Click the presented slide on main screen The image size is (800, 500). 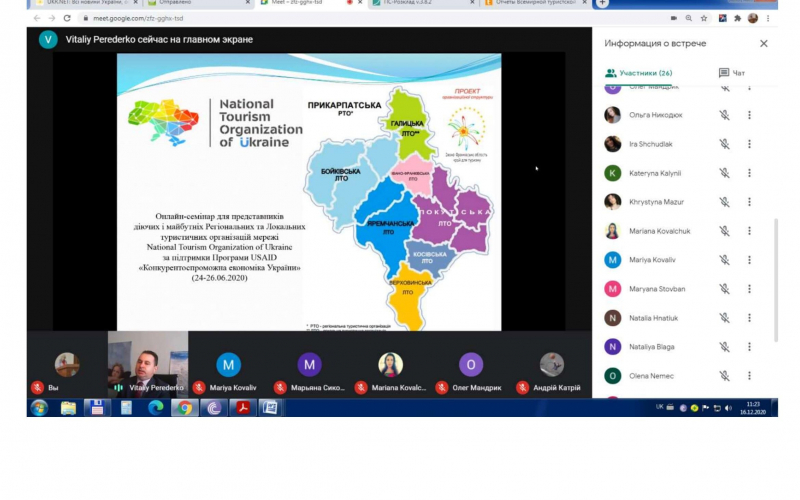coord(309,192)
